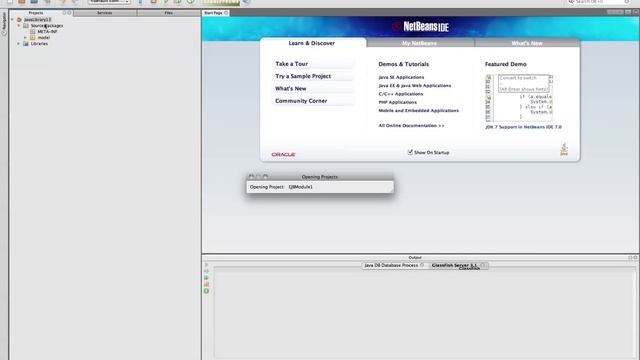Image resolution: width=640 pixels, height=360 pixels.
Task: Select the Libraries folder
Action: tap(39, 44)
